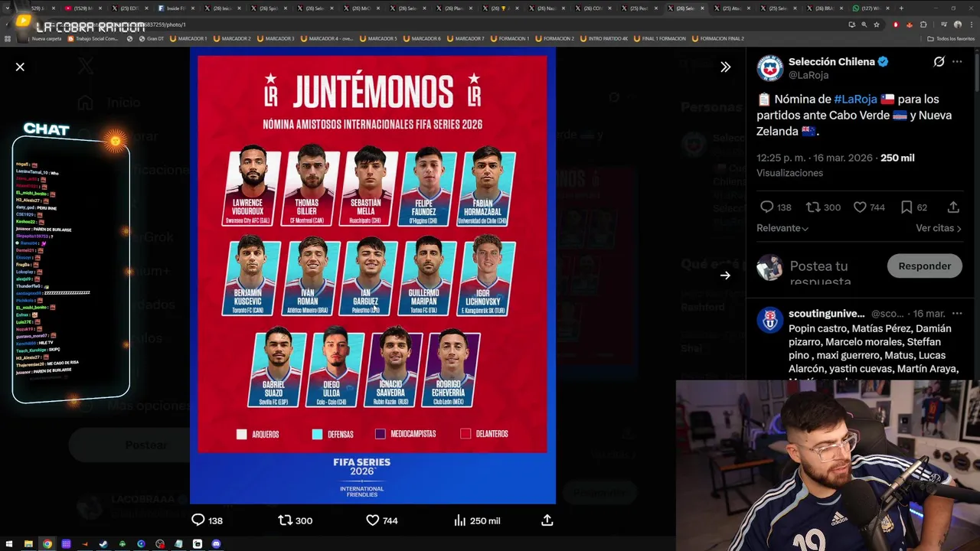Image resolution: width=980 pixels, height=551 pixels.
Task: Open the Selección Chilena account name
Action: pyautogui.click(x=831, y=61)
